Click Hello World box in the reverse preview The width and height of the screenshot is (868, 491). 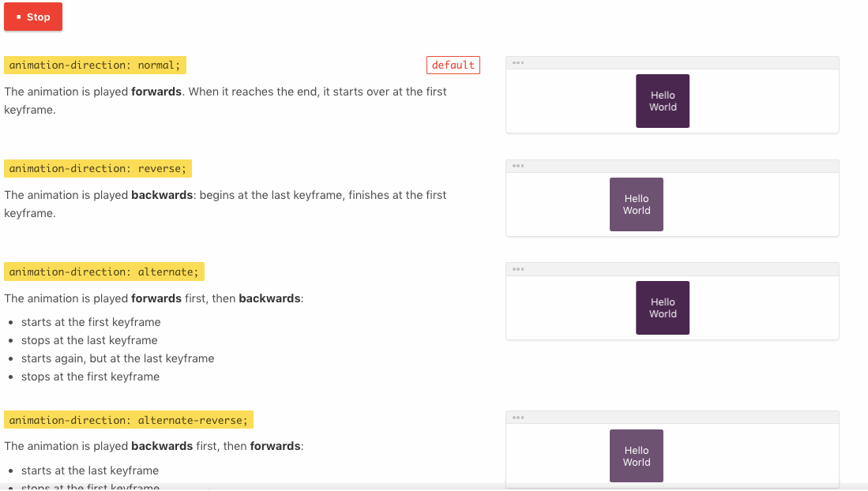pyautogui.click(x=637, y=204)
